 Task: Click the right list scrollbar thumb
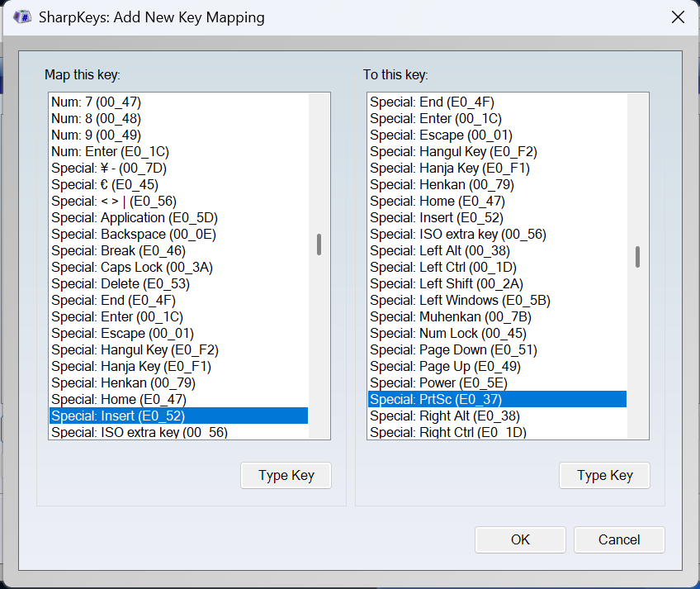tap(637, 257)
